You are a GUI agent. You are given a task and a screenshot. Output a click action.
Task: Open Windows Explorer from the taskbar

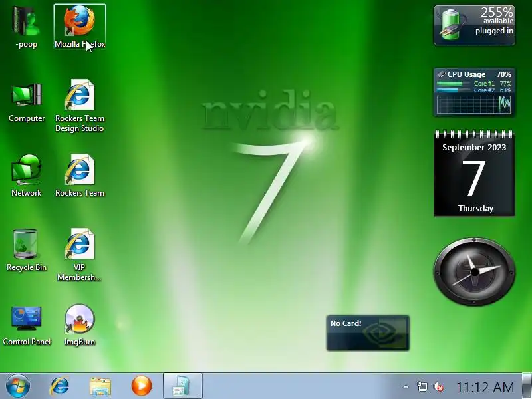(100, 386)
